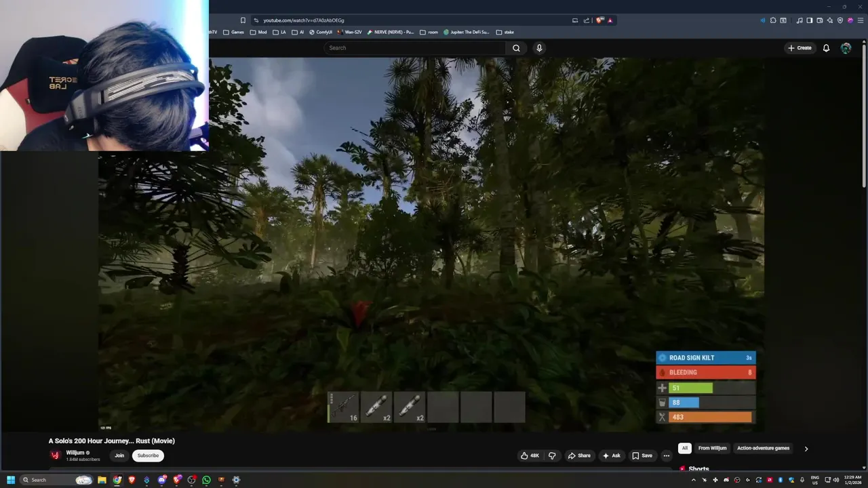Open the AI bookmarks folder
The height and width of the screenshot is (488, 868).
pyautogui.click(x=298, y=32)
